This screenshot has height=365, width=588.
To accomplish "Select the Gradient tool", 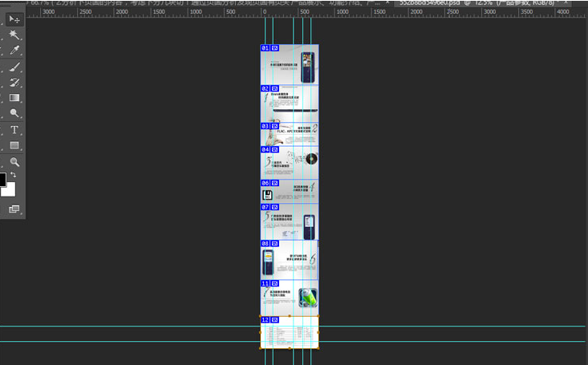I will click(14, 98).
